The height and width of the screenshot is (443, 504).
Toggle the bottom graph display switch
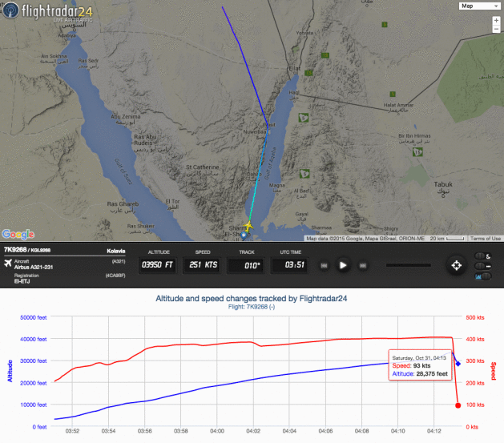click(x=482, y=276)
